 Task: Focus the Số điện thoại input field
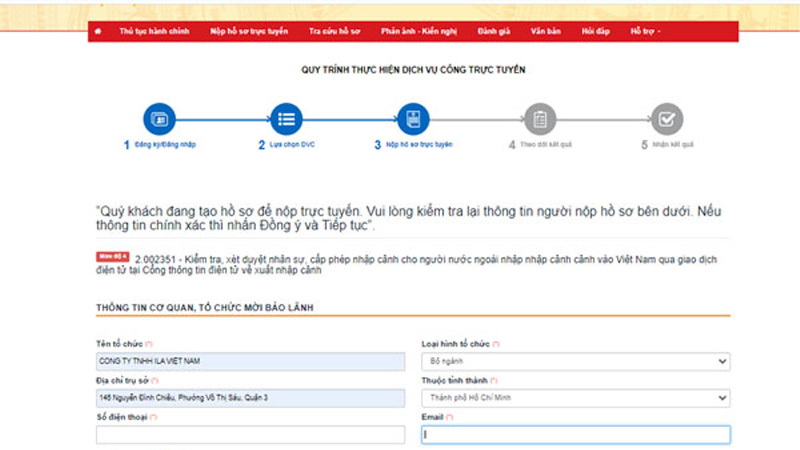[250, 435]
